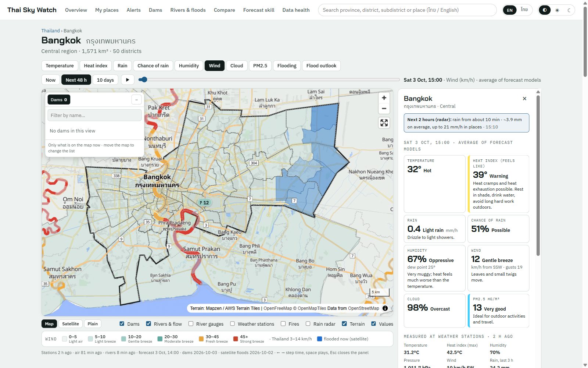Select the Now time range
The image size is (588, 368).
coord(51,80)
